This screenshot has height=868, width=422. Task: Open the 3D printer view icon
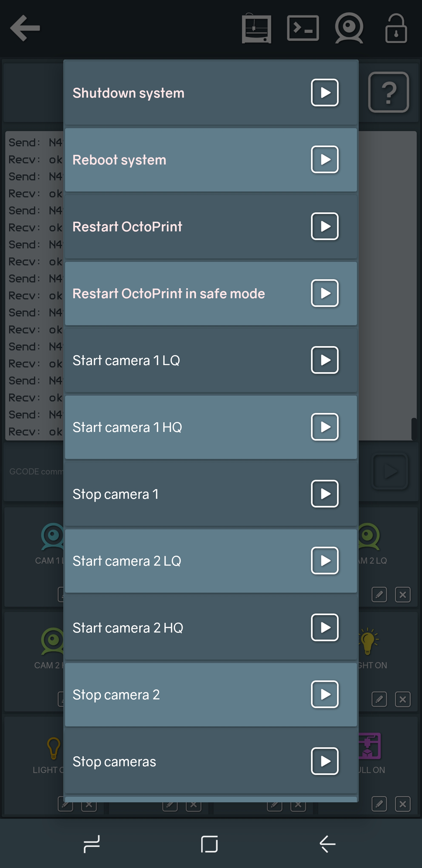pos(256,28)
